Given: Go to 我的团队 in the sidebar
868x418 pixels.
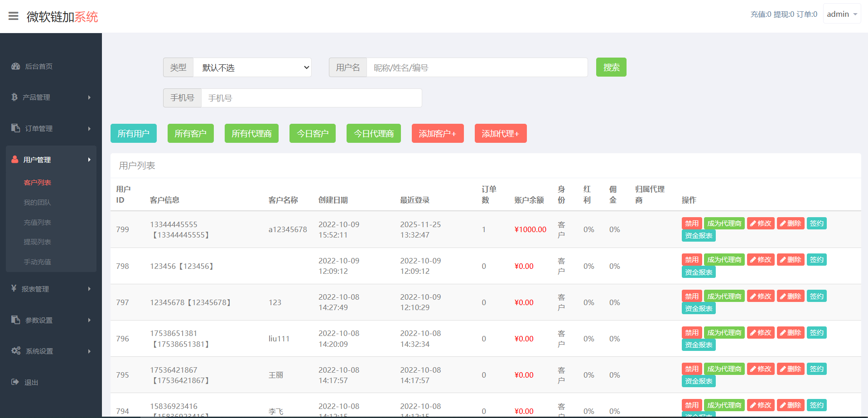Looking at the screenshot, I should point(37,202).
